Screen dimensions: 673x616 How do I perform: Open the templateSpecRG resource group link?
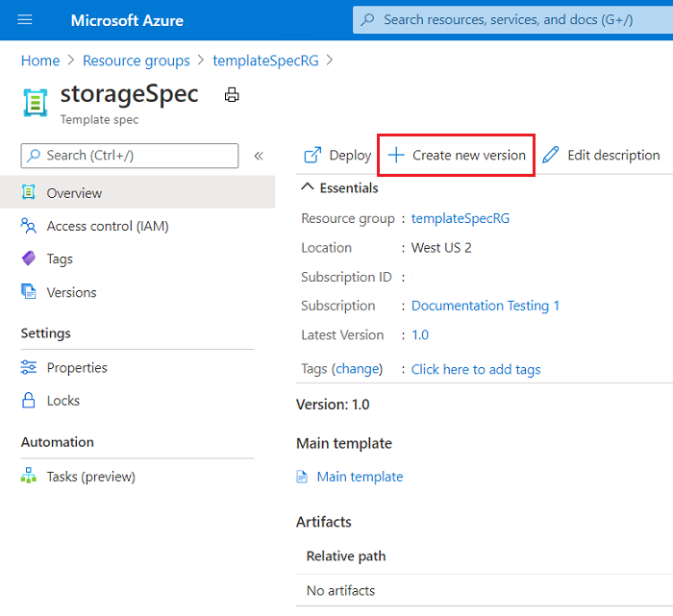click(461, 218)
